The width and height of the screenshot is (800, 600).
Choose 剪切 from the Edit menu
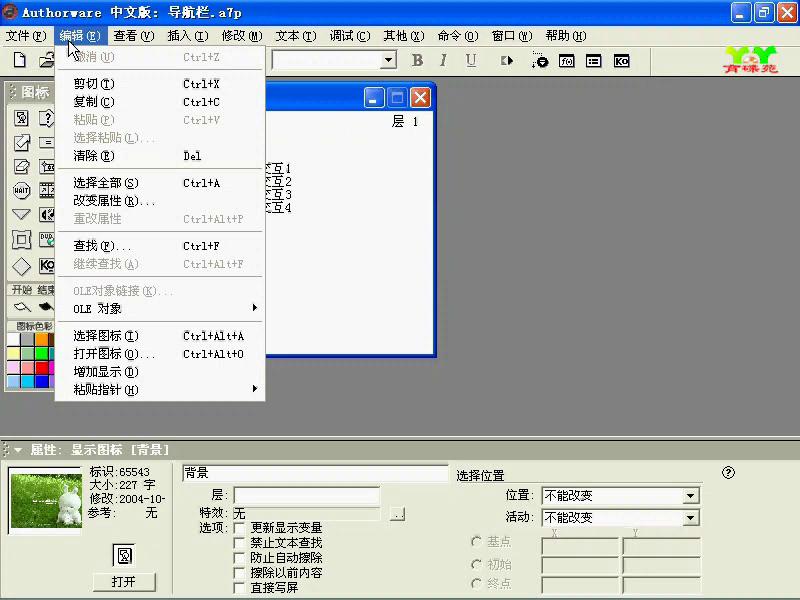(x=160, y=84)
